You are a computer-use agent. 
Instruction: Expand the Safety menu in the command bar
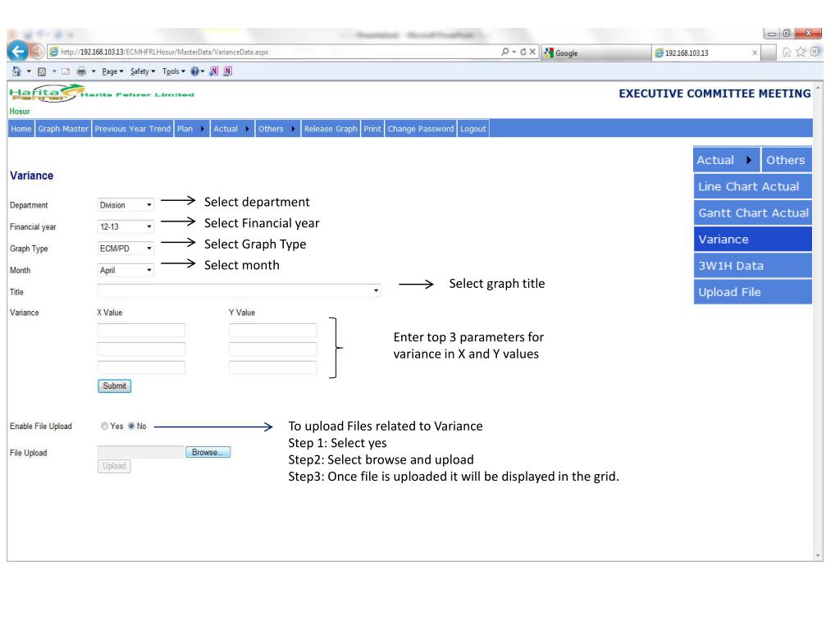[143, 71]
